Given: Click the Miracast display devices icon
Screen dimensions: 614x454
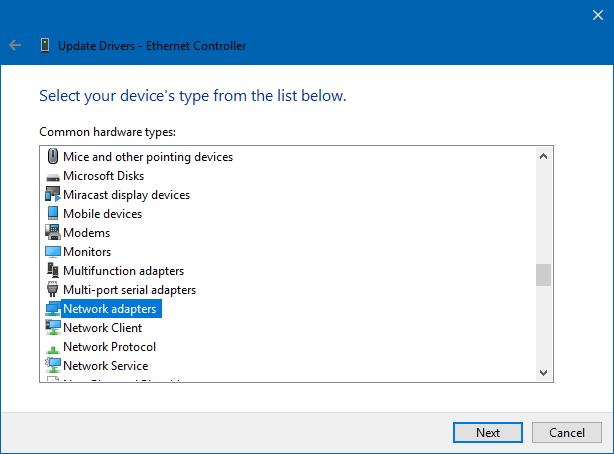Looking at the screenshot, I should coord(53,195).
